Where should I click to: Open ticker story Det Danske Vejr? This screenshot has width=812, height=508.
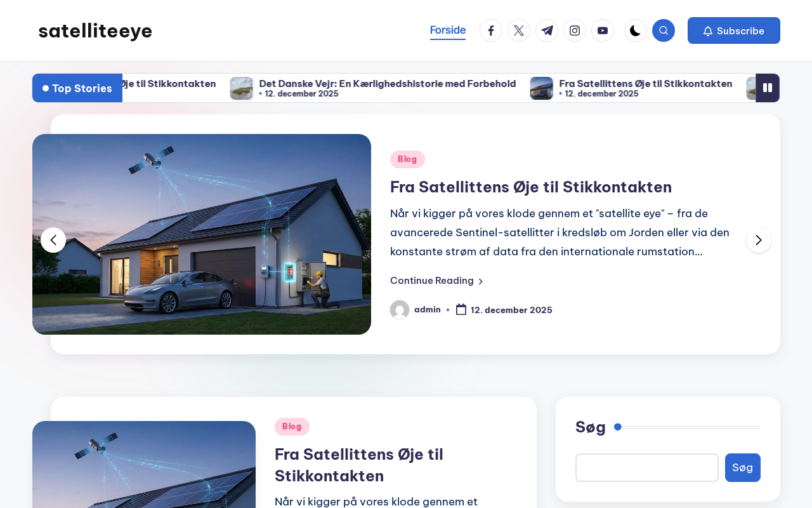[x=388, y=83]
